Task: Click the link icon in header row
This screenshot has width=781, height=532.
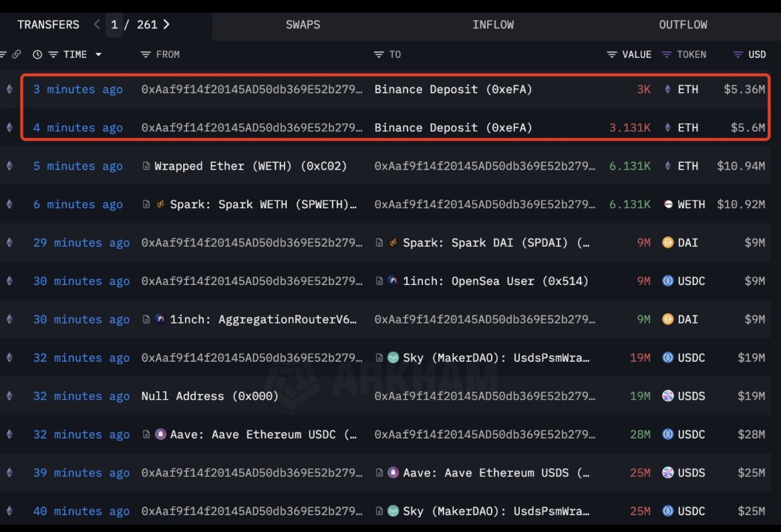Action: [x=17, y=54]
